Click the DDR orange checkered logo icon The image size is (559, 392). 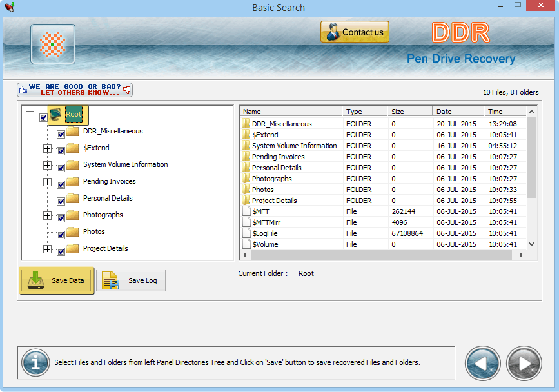point(52,44)
